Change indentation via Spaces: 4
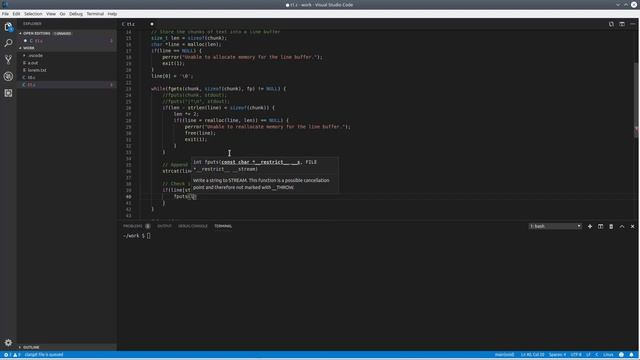This screenshot has height=360, width=640. click(557, 355)
